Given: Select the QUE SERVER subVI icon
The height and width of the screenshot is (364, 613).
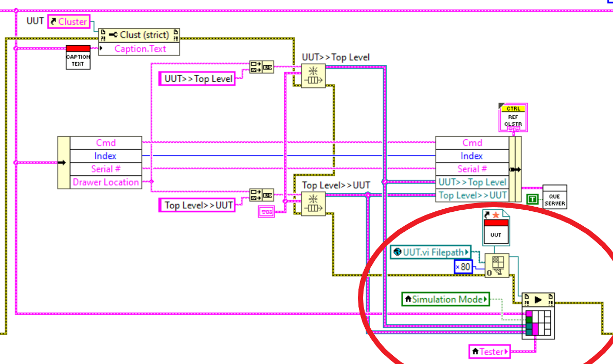Looking at the screenshot, I should point(554,197).
